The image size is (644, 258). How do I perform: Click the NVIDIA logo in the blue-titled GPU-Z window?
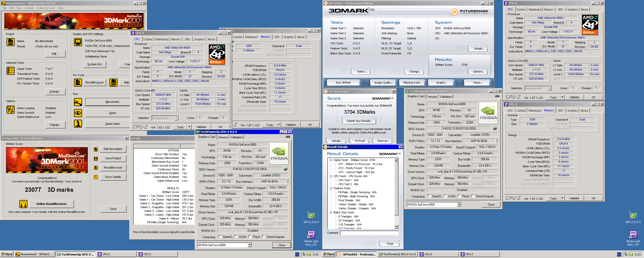[279, 154]
